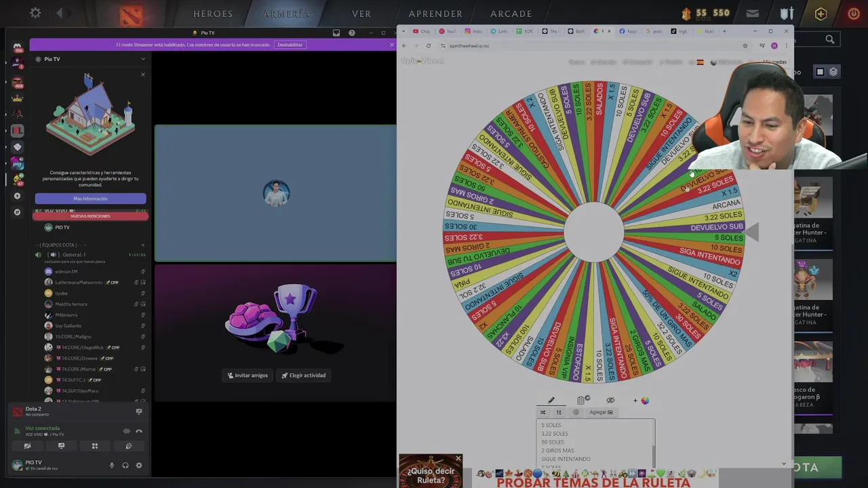Open soundboard icon in voice panel
The height and width of the screenshot is (488, 868).
[x=128, y=446]
